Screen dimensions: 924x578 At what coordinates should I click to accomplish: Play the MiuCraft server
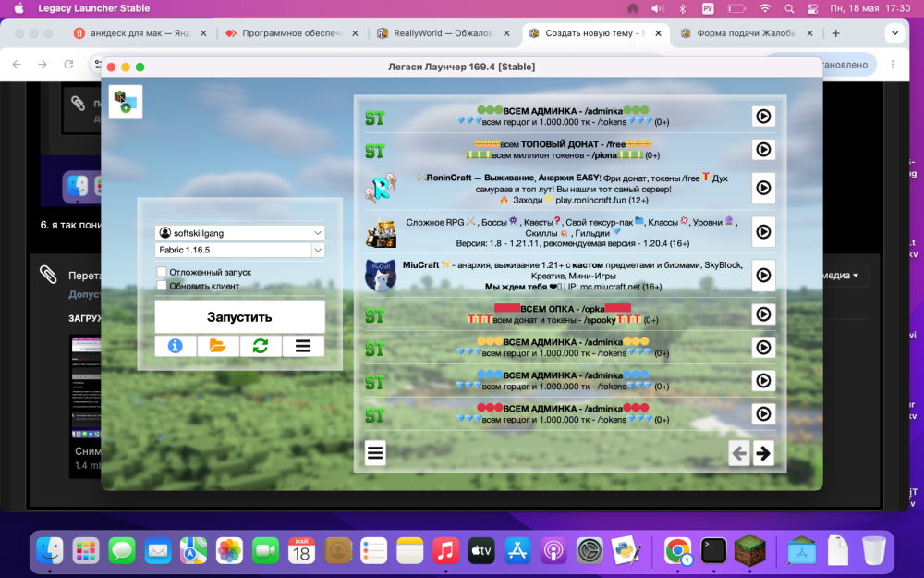pyautogui.click(x=763, y=275)
